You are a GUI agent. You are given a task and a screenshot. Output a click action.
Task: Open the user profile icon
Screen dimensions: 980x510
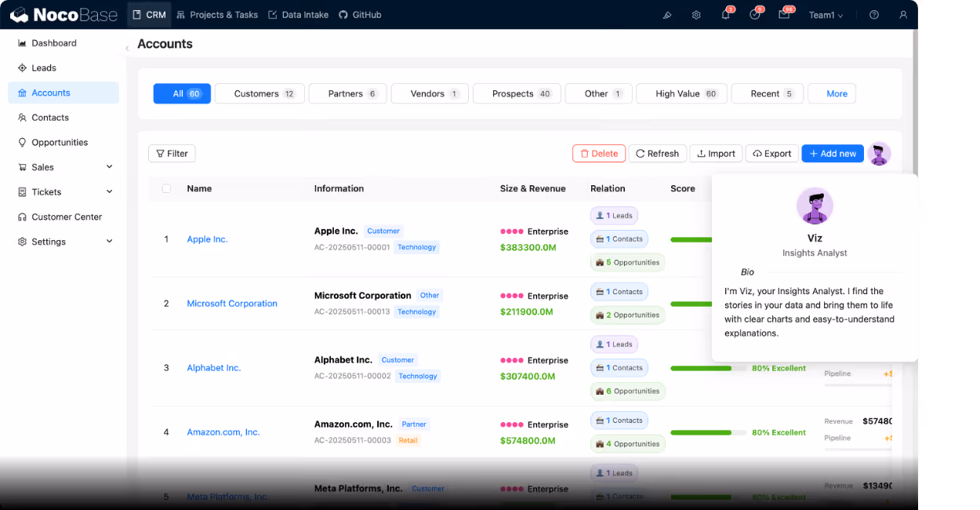[x=903, y=15]
